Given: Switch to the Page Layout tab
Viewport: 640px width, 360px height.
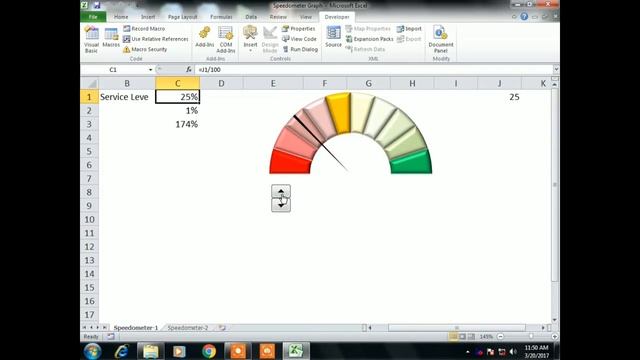Looking at the screenshot, I should 182,17.
